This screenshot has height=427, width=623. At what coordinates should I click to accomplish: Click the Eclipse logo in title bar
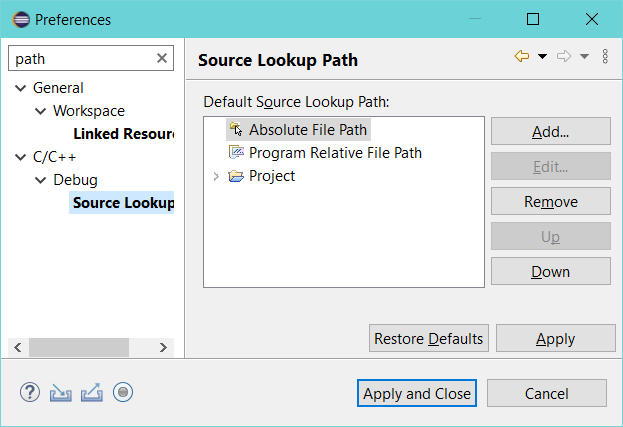pyautogui.click(x=21, y=19)
